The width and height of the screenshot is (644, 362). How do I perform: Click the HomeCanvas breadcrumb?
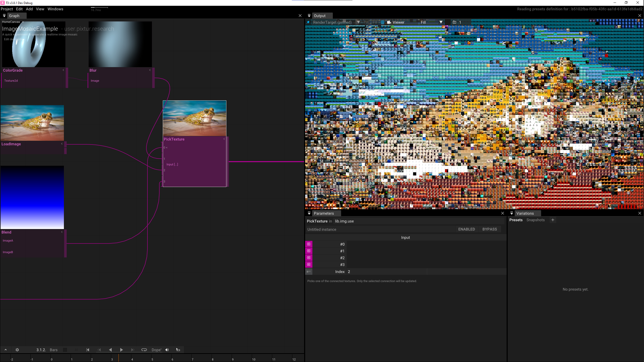click(x=11, y=22)
